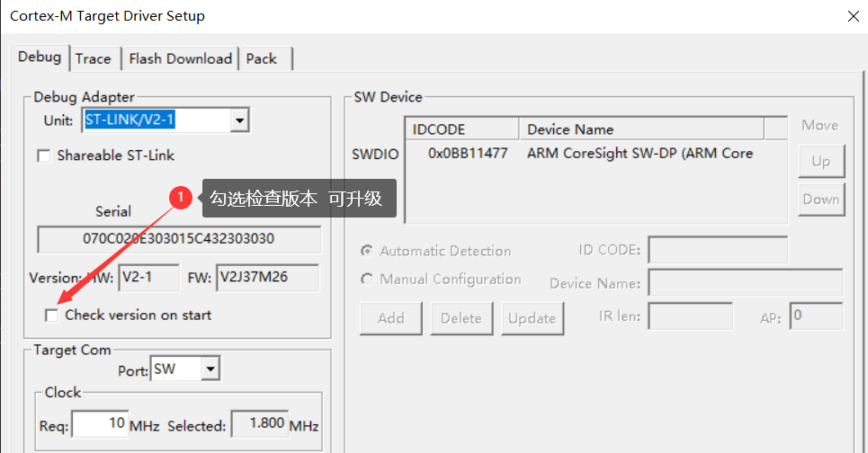Select ARM CoreSight SW-DP device row
The width and height of the screenshot is (868, 453).
[640, 153]
